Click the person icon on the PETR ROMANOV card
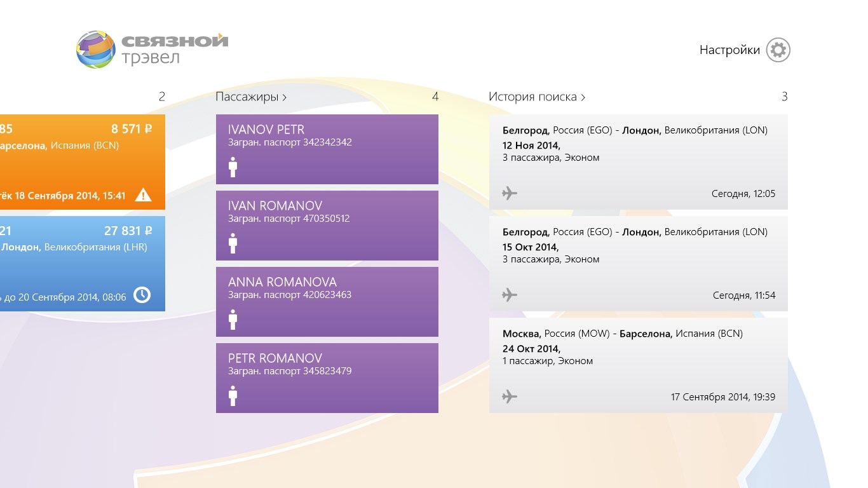The width and height of the screenshot is (868, 488). (233, 396)
